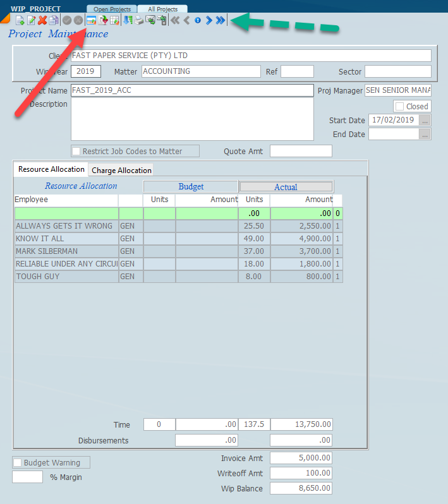This screenshot has height=504, width=448.
Task: Switch to the Charge Allocation tab
Action: click(121, 170)
